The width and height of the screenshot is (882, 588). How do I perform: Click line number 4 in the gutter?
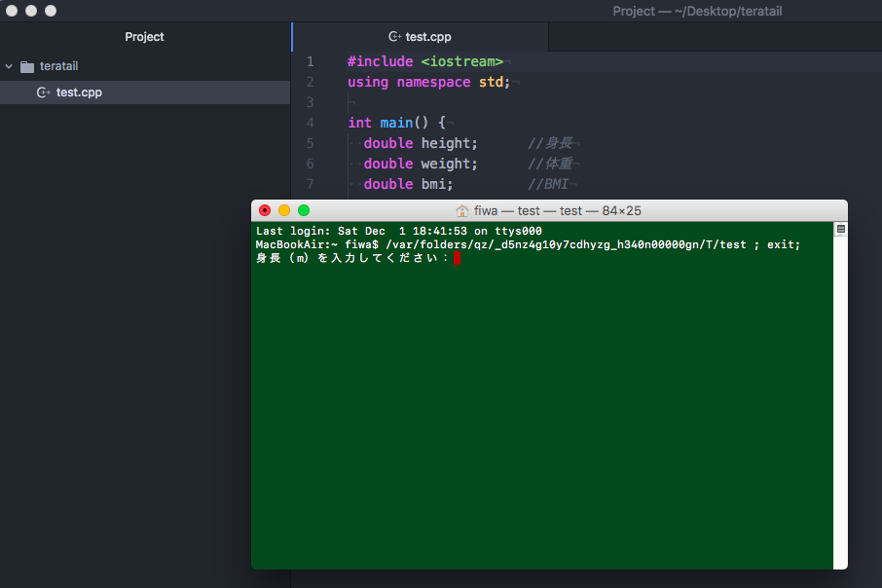(310, 123)
